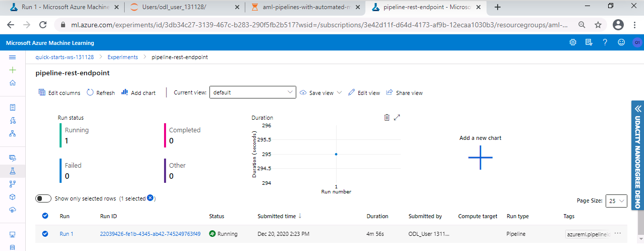Open Automated ML sidebar icon

click(x=13, y=120)
